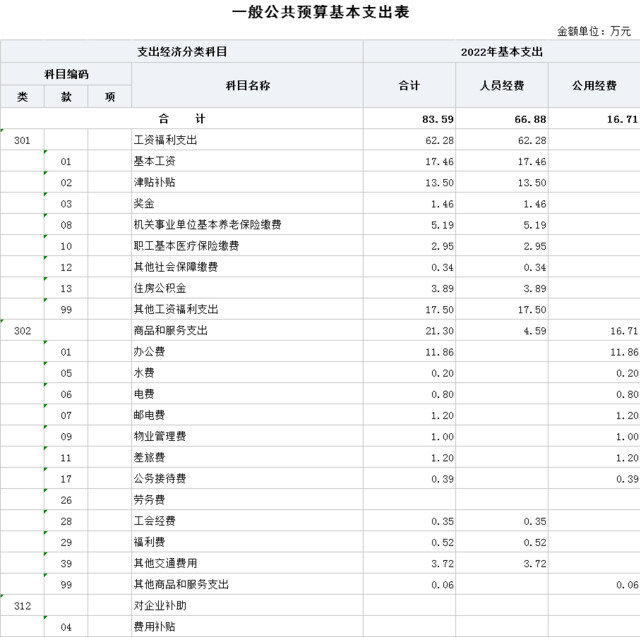Image resolution: width=640 pixels, height=637 pixels.
Task: Select the 公务接待费 cell
Action: click(159, 478)
